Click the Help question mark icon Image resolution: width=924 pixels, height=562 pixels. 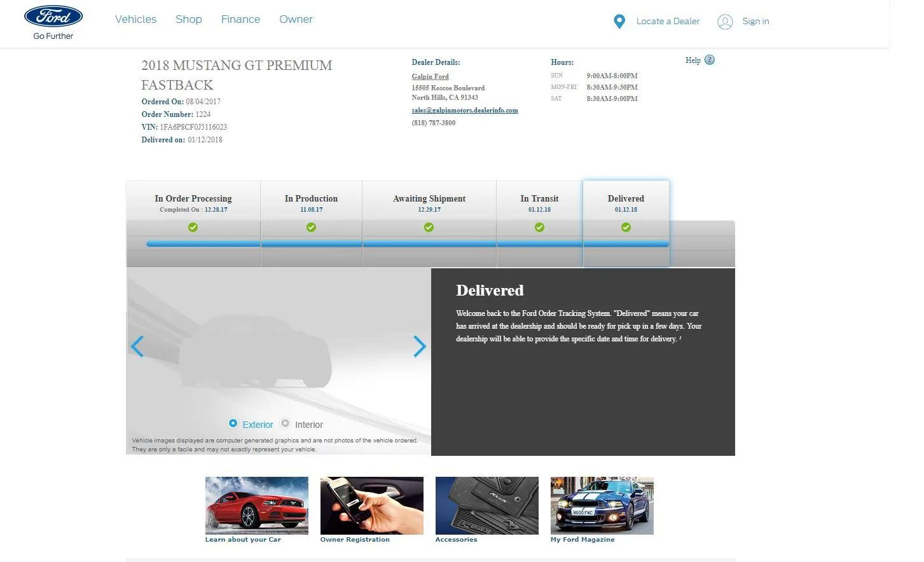tap(710, 60)
